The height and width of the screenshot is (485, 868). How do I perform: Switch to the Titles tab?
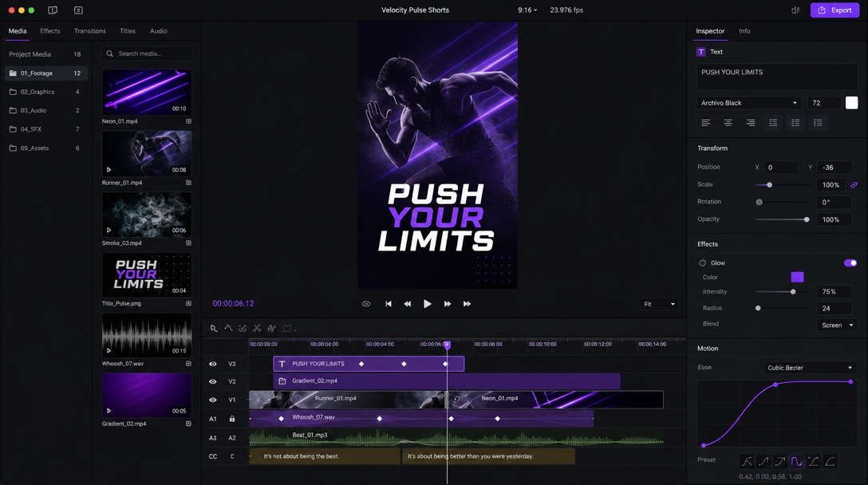point(128,31)
